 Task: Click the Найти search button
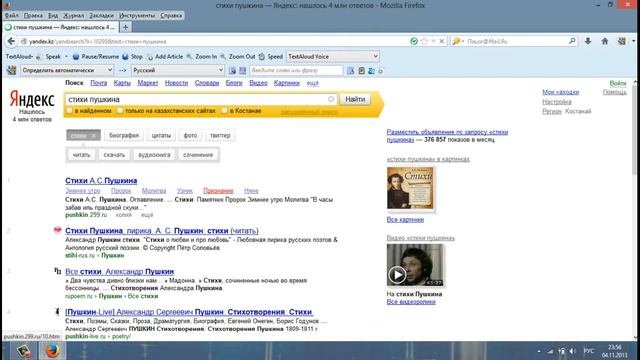click(355, 99)
